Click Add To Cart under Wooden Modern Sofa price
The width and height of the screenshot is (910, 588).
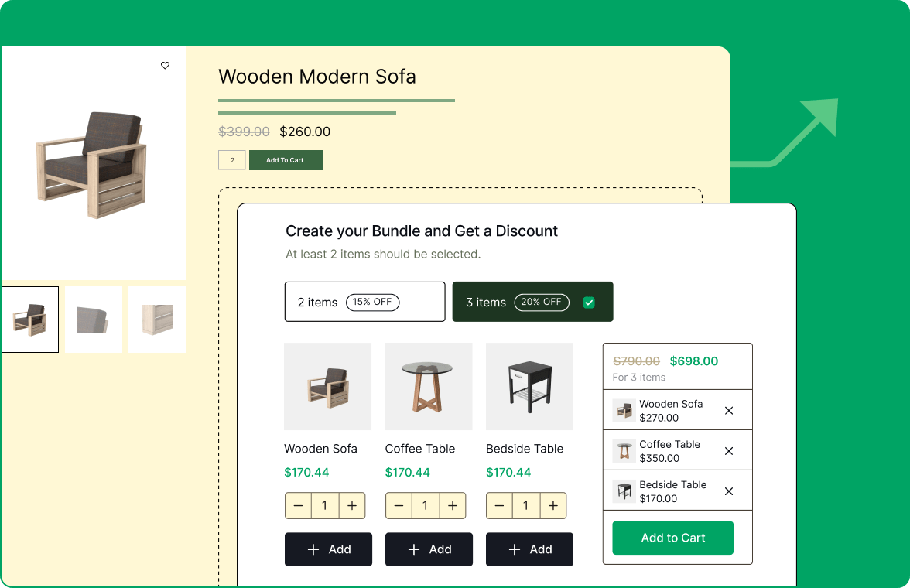coord(286,160)
